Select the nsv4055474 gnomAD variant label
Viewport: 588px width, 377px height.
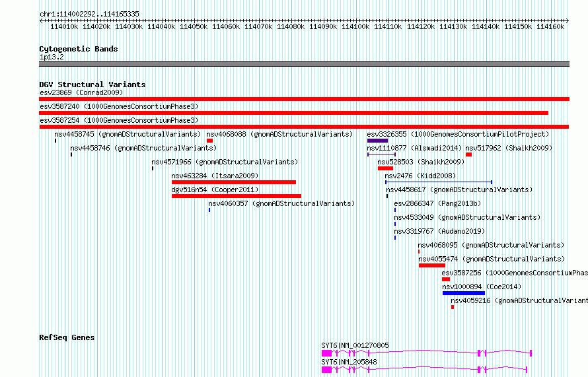click(x=492, y=259)
